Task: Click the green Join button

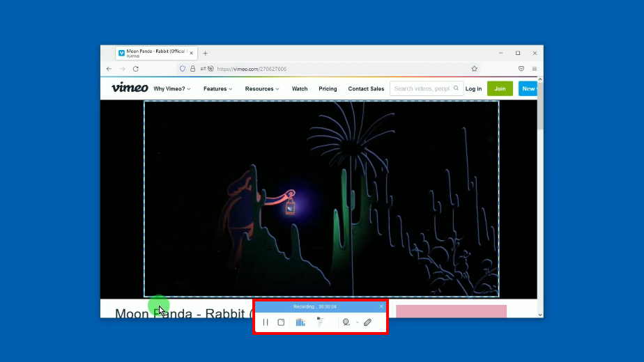Action: [x=500, y=88]
